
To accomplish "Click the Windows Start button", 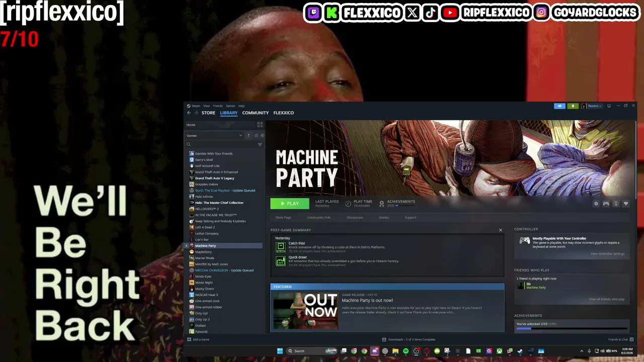I will (x=280, y=351).
